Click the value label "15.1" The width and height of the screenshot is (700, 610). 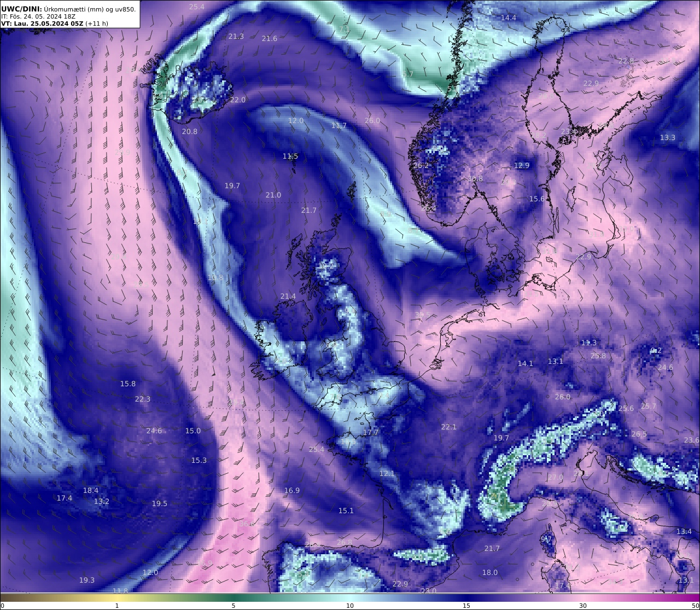[346, 511]
